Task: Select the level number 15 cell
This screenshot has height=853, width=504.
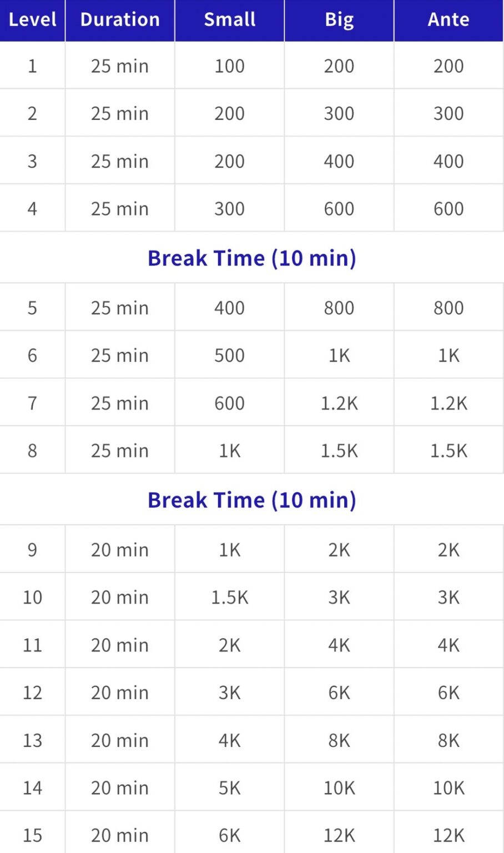Action: [x=32, y=835]
